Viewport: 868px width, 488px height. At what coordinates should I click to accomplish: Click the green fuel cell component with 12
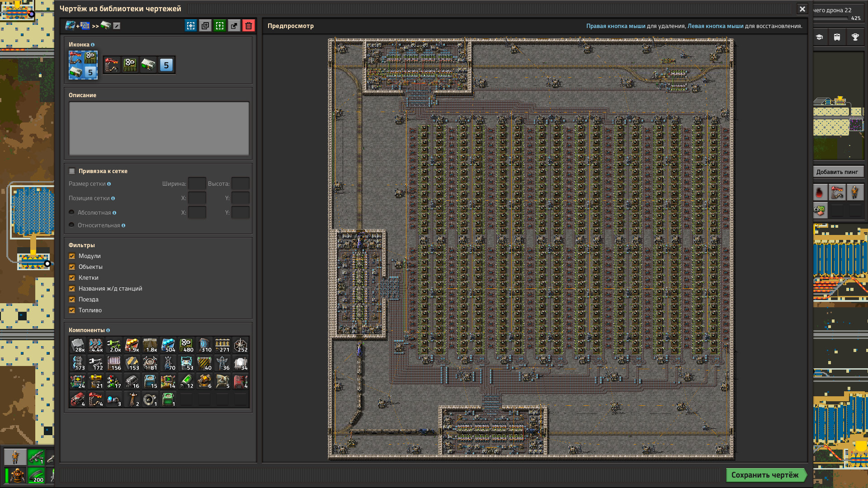[x=186, y=381]
